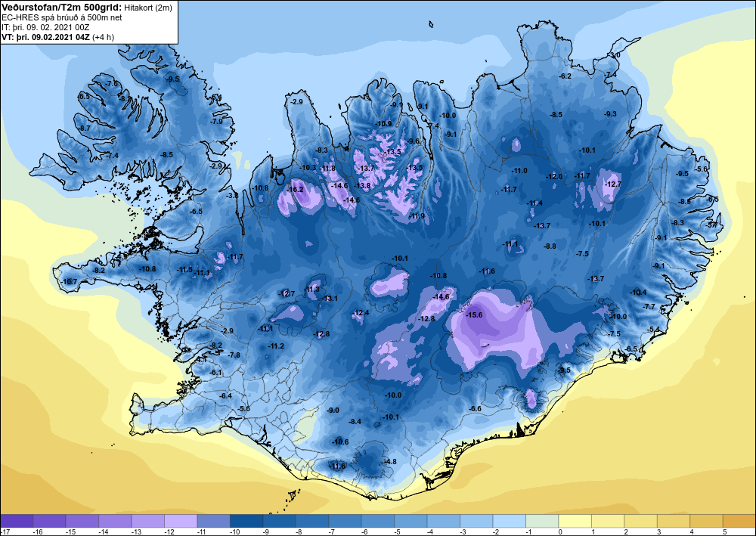
Task: Click the -7.8 temperature label
Action: (234, 355)
